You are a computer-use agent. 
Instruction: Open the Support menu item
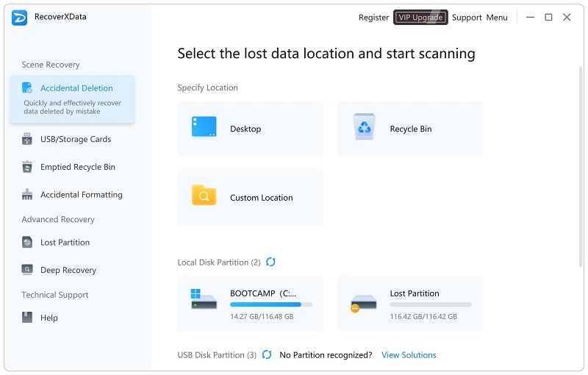467,18
